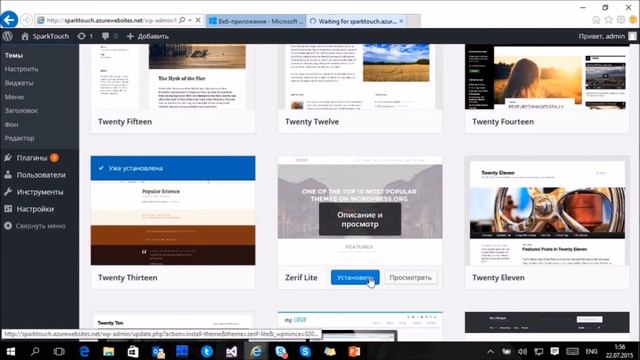Select the Twenty Twelve theme thumbnail
Image resolution: width=640 pixels, height=360 pixels.
(x=360, y=77)
